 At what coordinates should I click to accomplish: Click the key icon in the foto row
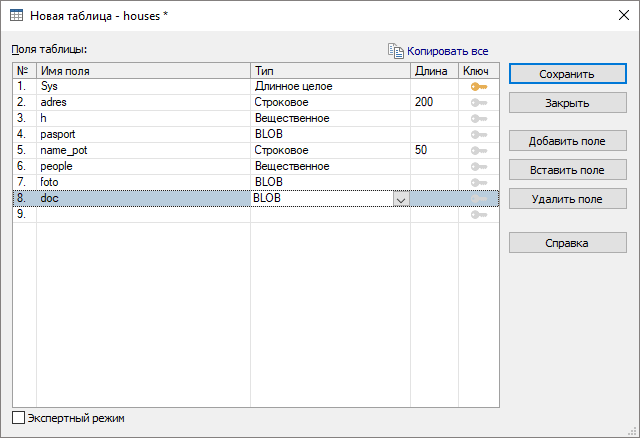(478, 183)
